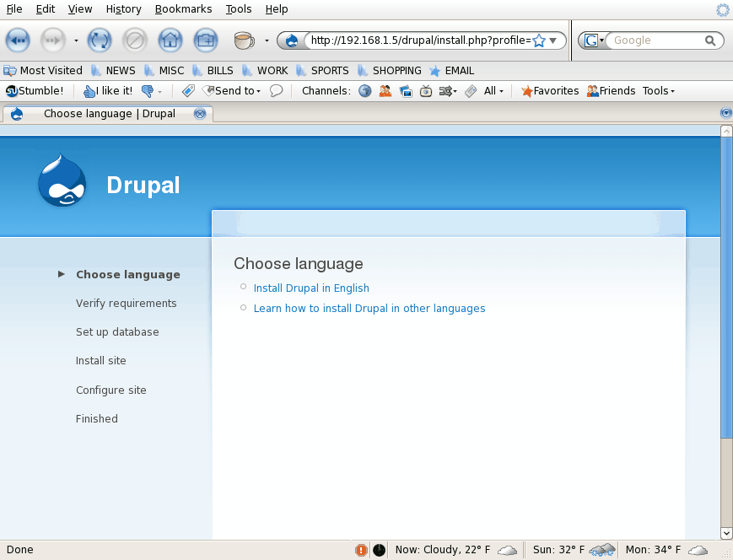Click the ticket channel icon before All
Viewport: 733px width, 560px height.
(x=471, y=91)
